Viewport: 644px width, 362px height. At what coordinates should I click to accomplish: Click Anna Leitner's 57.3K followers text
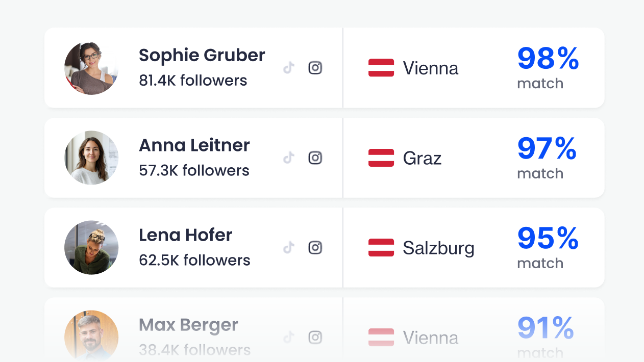pos(194,170)
